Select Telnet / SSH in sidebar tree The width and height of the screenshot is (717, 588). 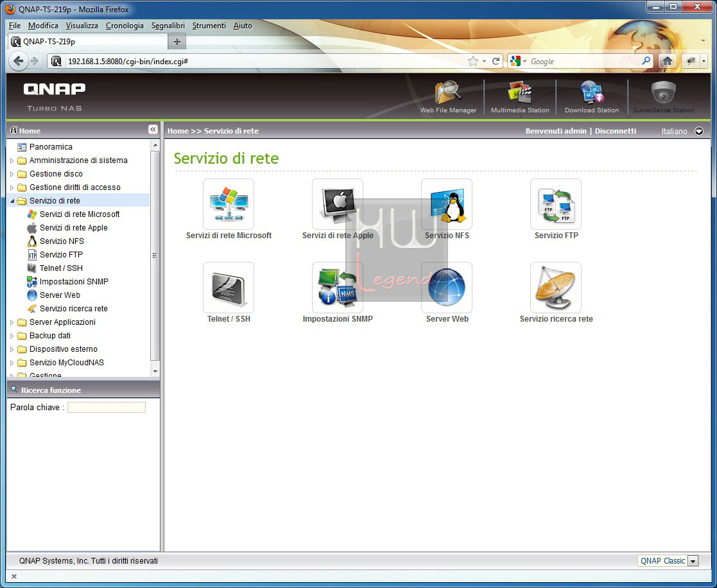(61, 268)
